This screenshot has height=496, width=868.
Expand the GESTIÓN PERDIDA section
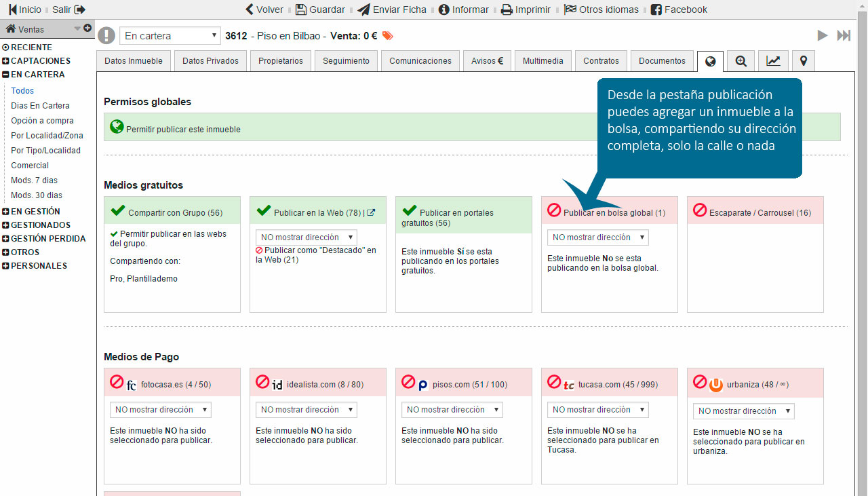[6, 239]
